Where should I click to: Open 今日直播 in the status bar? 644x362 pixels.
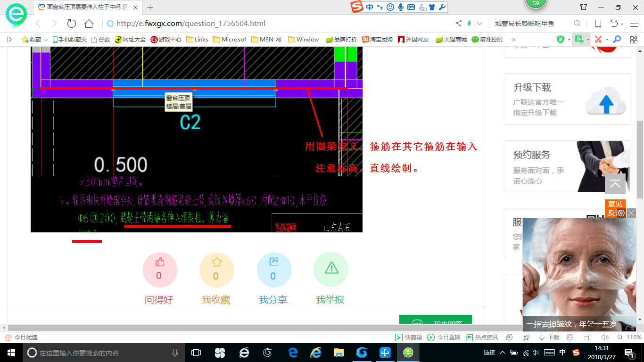(x=444, y=337)
